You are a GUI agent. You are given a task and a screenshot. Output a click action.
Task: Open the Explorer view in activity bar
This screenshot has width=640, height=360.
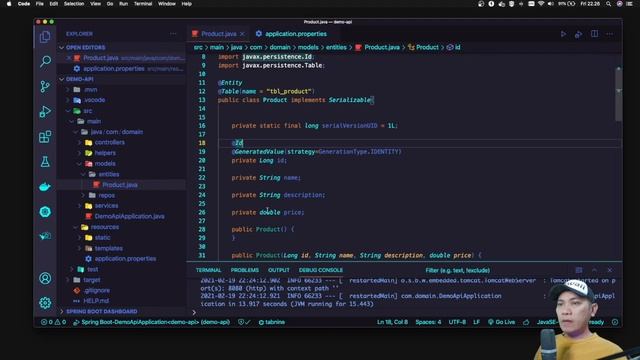(x=45, y=37)
